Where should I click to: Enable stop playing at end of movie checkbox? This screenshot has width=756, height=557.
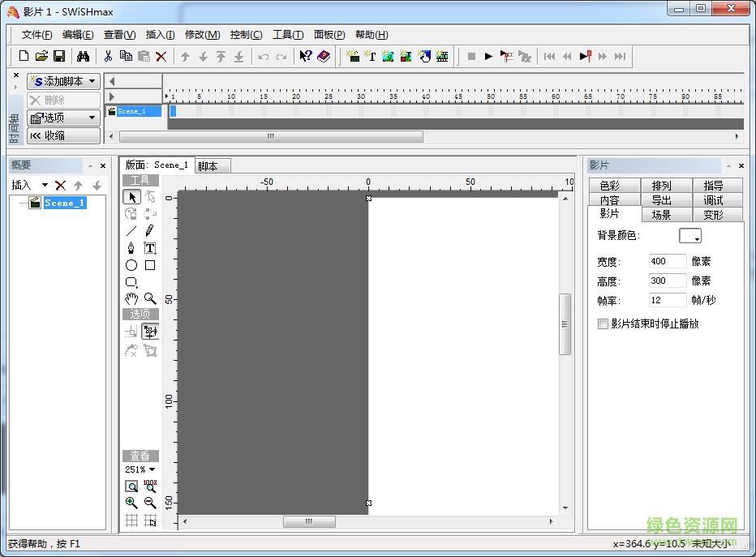(x=603, y=323)
